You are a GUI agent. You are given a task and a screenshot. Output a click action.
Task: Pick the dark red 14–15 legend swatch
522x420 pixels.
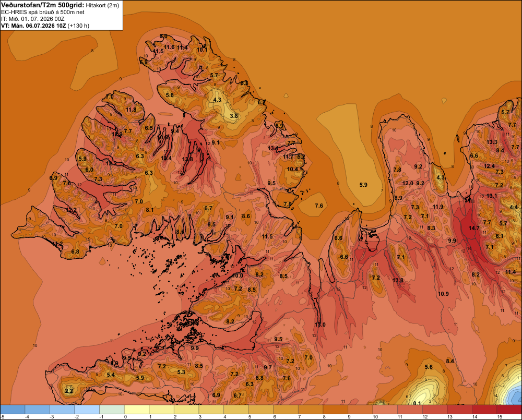484,410
